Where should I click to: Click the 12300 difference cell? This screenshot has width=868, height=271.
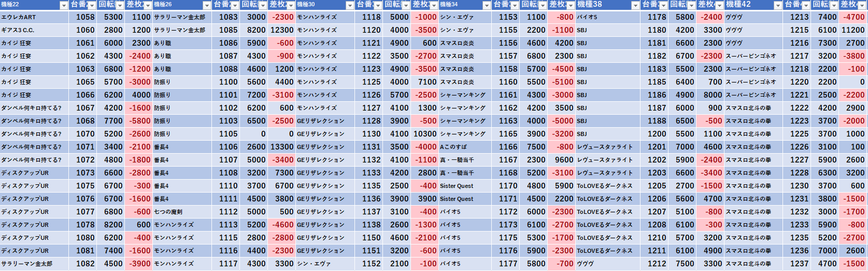(x=282, y=30)
